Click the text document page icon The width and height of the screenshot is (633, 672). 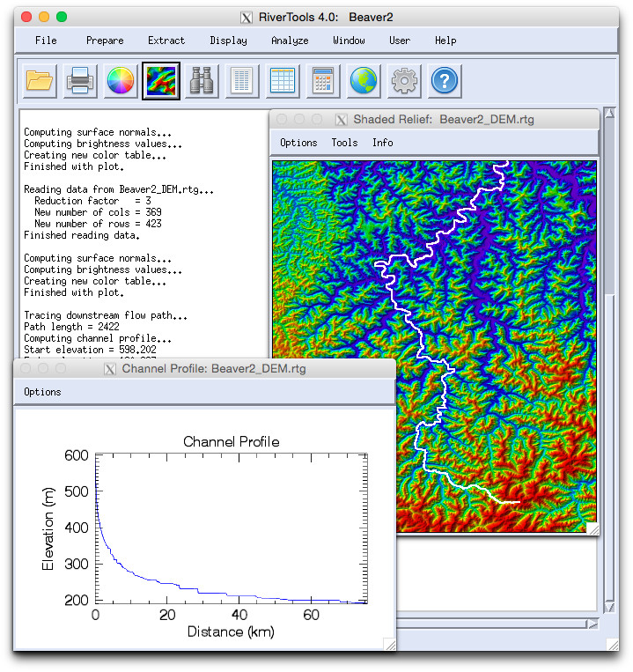pyautogui.click(x=242, y=82)
